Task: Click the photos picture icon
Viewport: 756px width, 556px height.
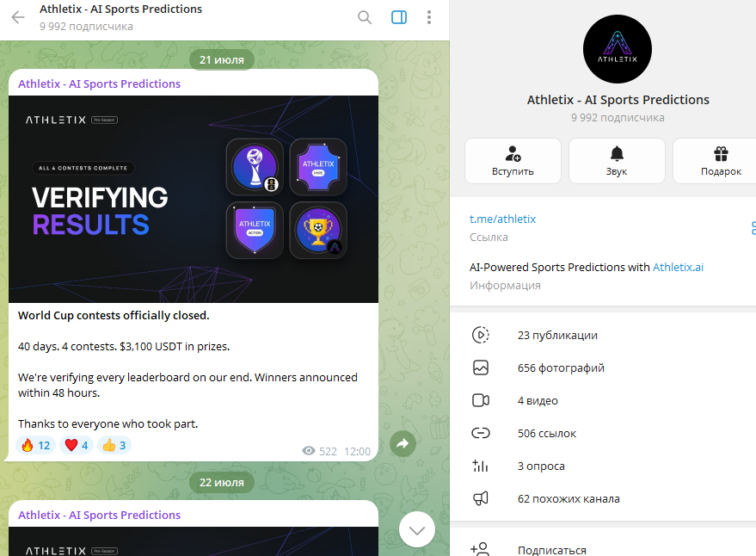Action: 480,368
